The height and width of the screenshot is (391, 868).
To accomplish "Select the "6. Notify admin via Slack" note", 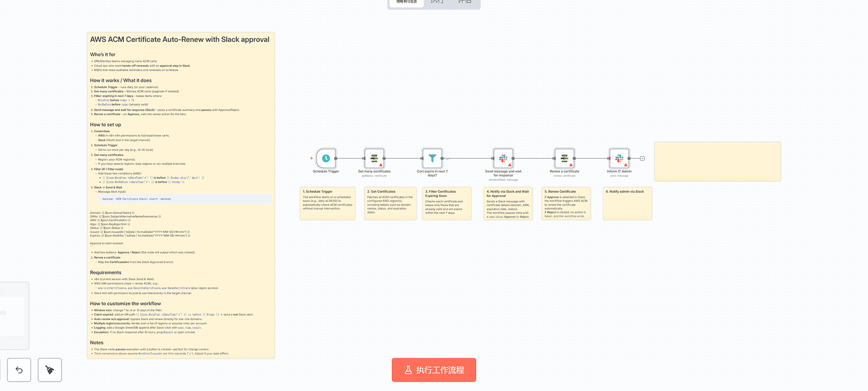I will [627, 204].
